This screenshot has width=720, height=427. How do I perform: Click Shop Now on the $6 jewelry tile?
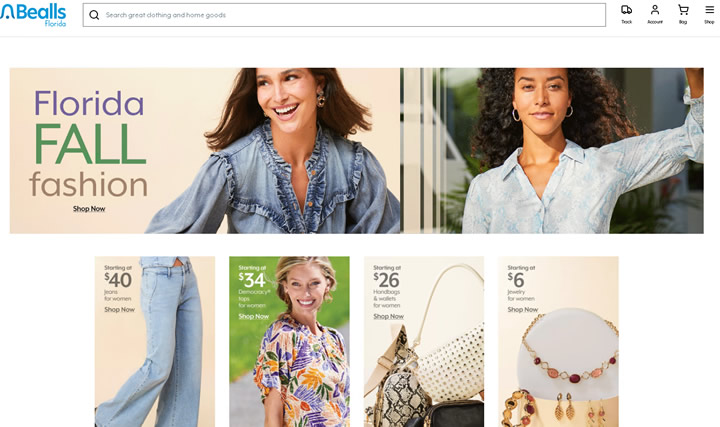[523, 310]
